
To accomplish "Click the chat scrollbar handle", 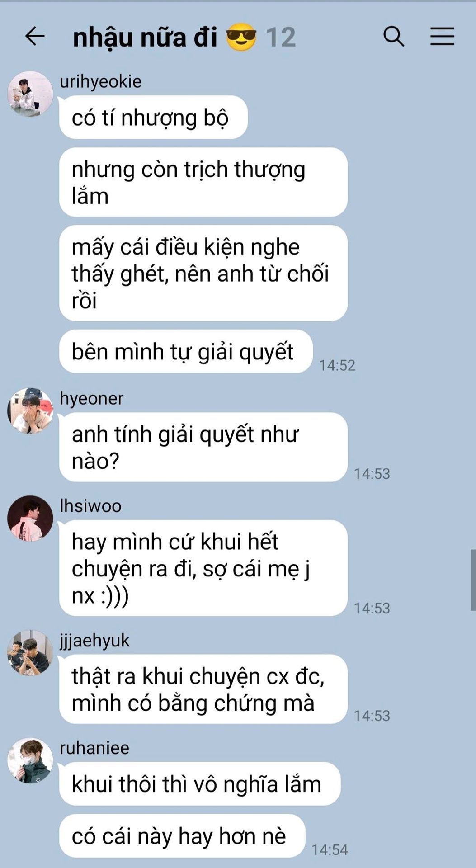I will 473,580.
